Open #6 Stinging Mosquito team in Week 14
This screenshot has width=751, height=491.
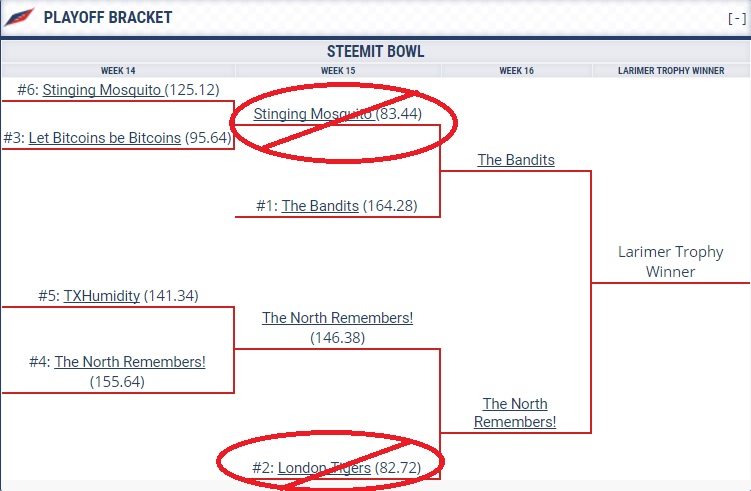pyautogui.click(x=102, y=90)
